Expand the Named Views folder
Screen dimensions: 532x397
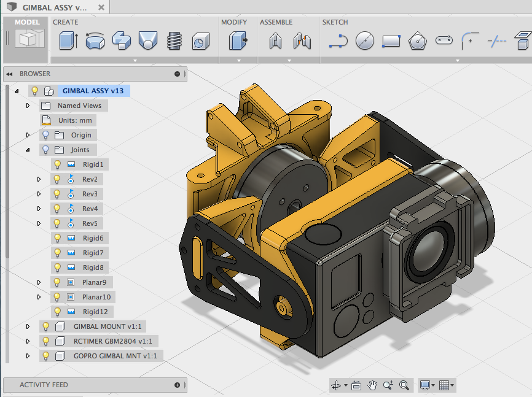tap(28, 105)
